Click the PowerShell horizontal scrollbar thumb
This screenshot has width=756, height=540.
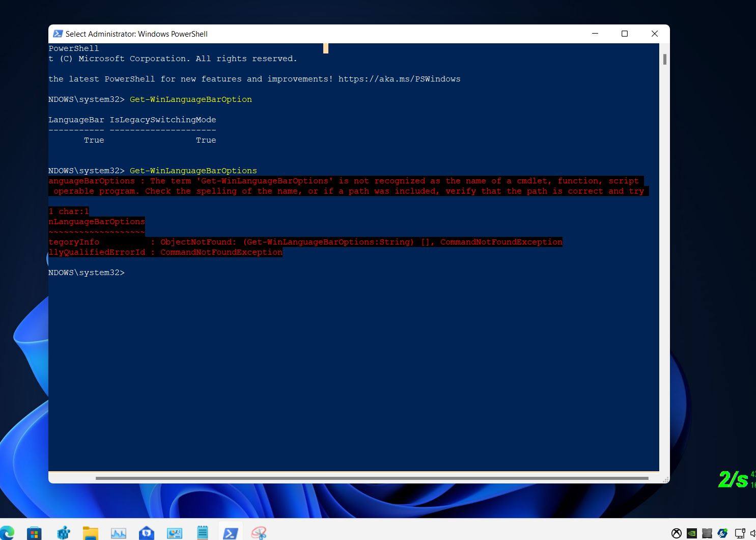[372, 478]
